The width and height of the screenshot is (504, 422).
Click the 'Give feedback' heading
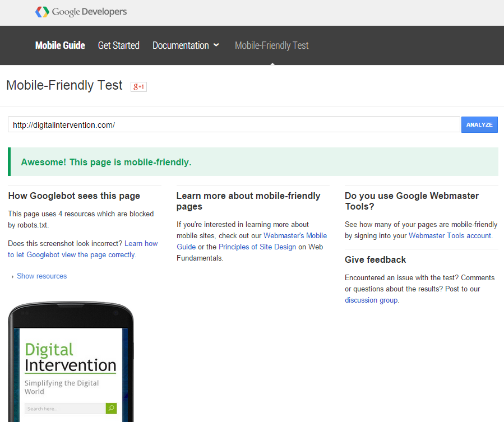click(376, 259)
